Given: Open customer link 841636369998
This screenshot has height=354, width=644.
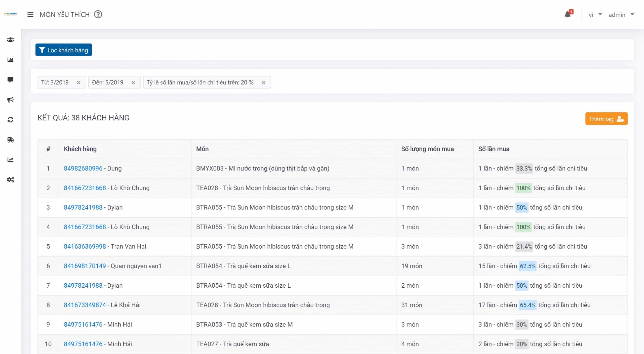Looking at the screenshot, I should click(85, 246).
